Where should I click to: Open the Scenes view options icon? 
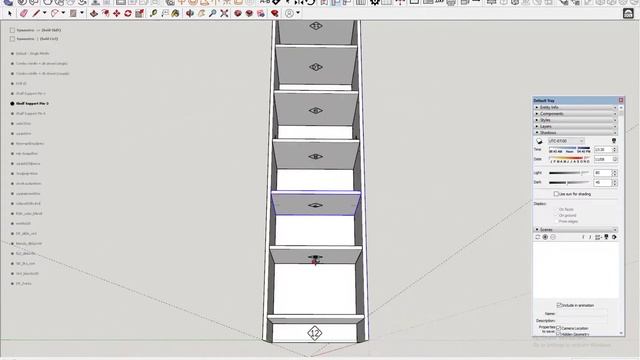click(x=598, y=237)
